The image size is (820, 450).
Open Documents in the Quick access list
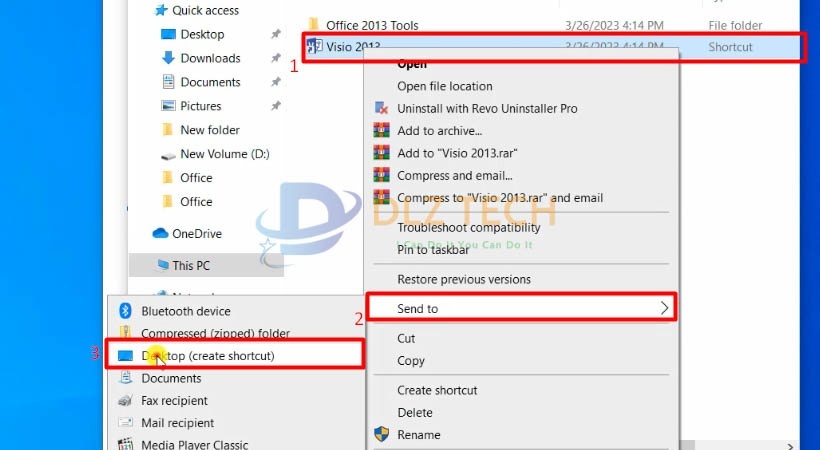coord(210,82)
